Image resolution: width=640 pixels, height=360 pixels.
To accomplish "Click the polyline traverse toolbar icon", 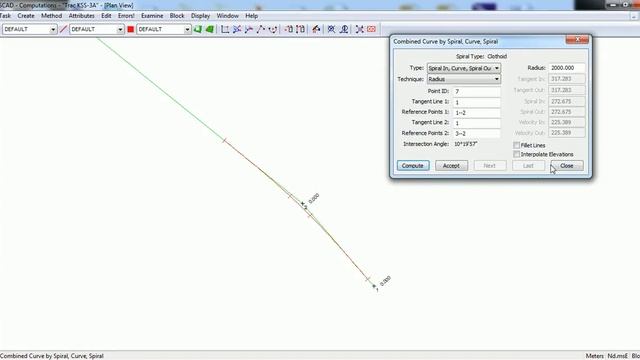I will pyautogui.click(x=261, y=29).
